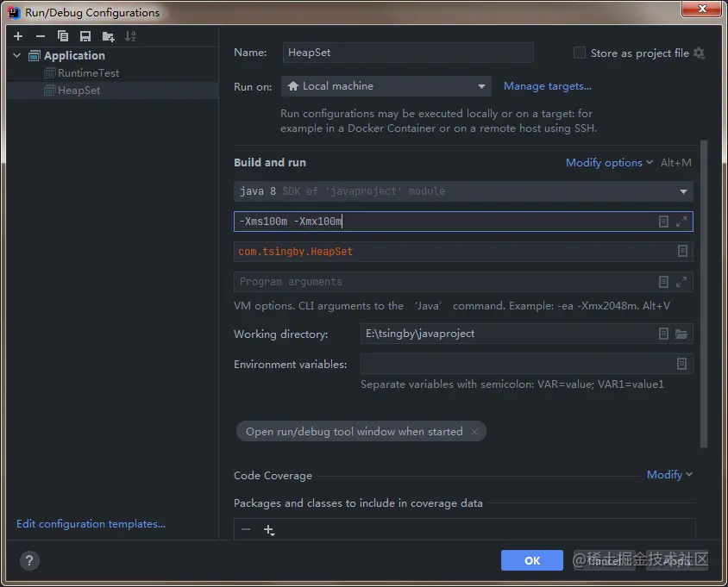728x587 pixels.
Task: Insert macros in VM options field
Action: [663, 222]
